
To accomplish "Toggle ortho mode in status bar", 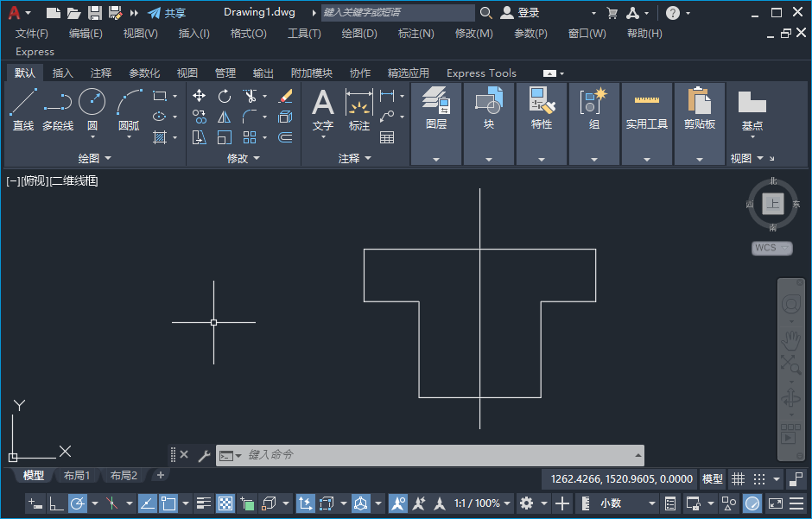I will point(56,503).
